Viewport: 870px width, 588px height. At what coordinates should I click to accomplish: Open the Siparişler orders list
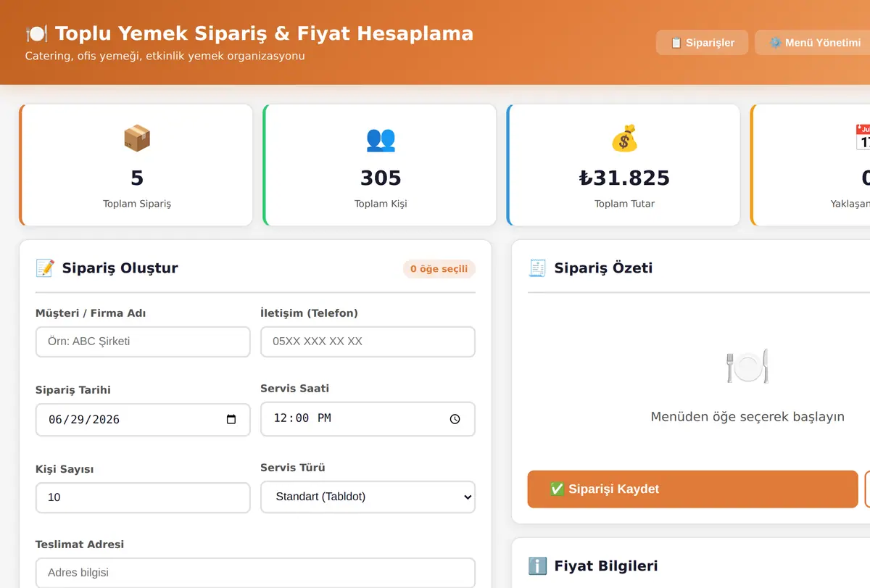(702, 43)
